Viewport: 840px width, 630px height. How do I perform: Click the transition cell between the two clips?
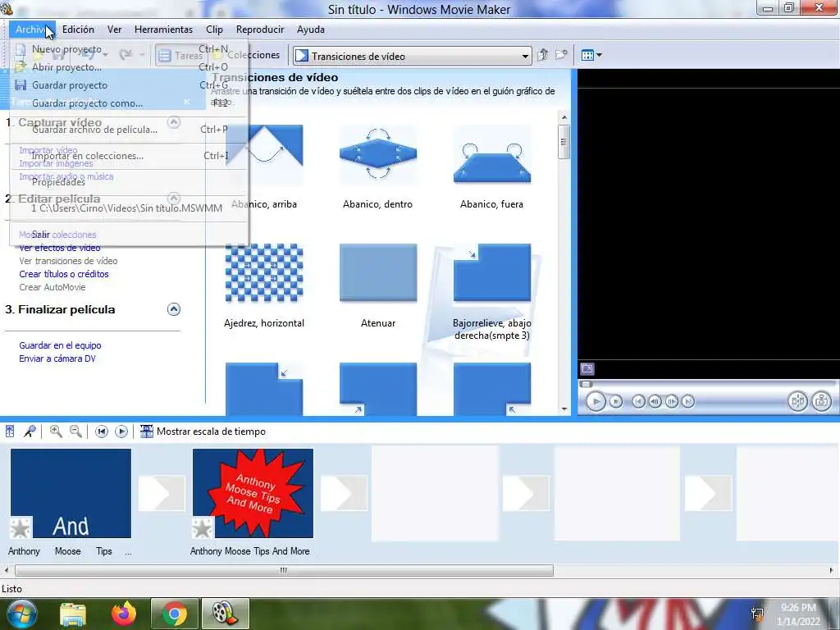click(162, 493)
